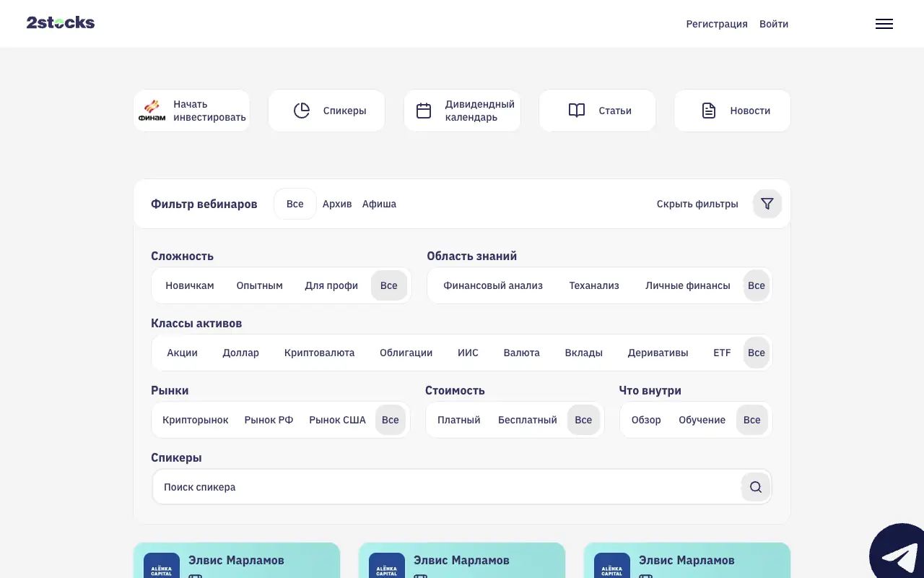Select Все under Сложность
Image resolution: width=924 pixels, height=578 pixels.
click(x=389, y=285)
